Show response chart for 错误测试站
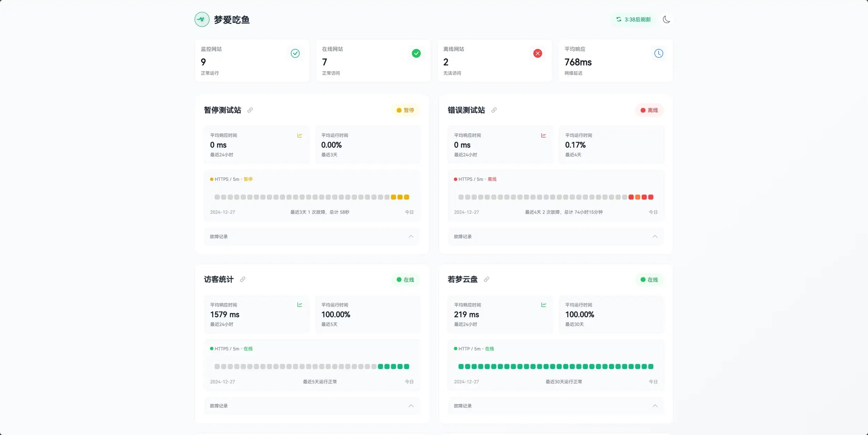This screenshot has width=868, height=435. (x=543, y=135)
